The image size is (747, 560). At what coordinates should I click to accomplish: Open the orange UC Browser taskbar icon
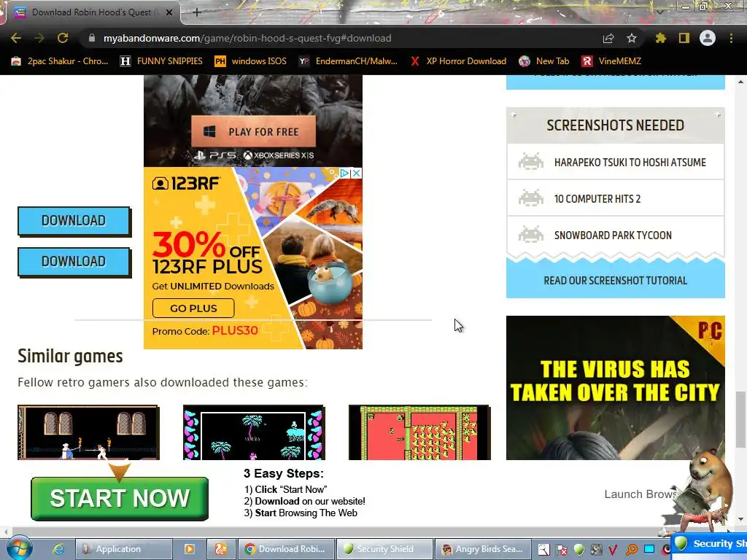(220, 549)
